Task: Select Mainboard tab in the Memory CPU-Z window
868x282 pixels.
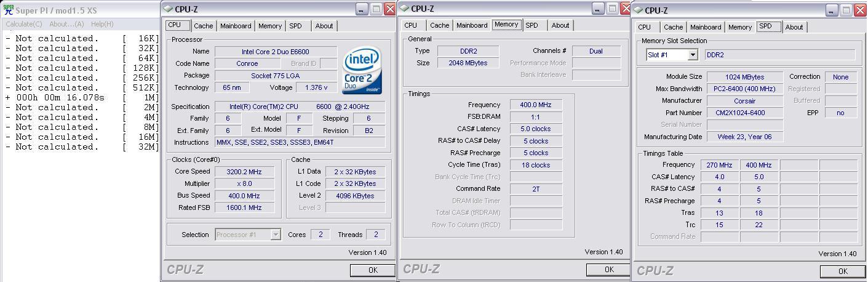Action: 472,25
